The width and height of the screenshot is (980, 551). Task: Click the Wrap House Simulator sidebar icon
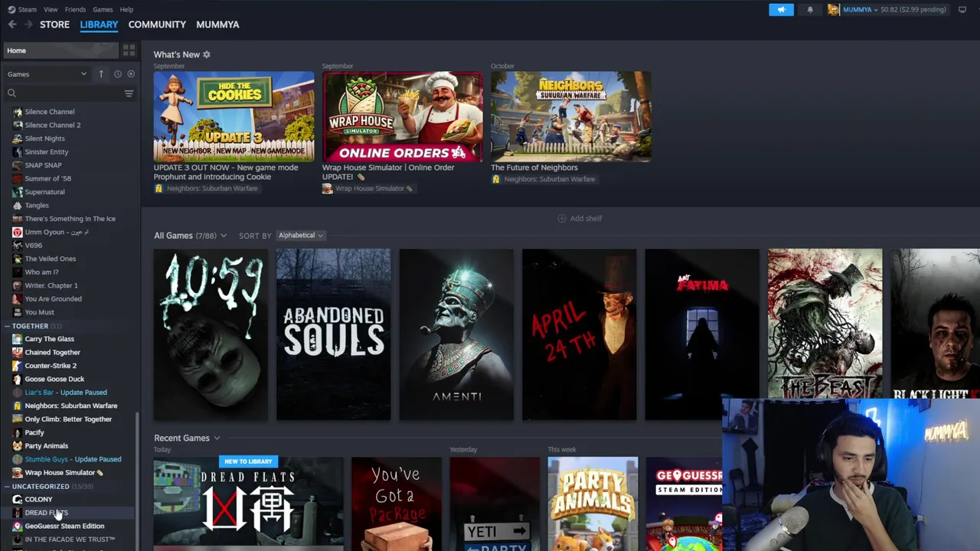click(x=17, y=472)
